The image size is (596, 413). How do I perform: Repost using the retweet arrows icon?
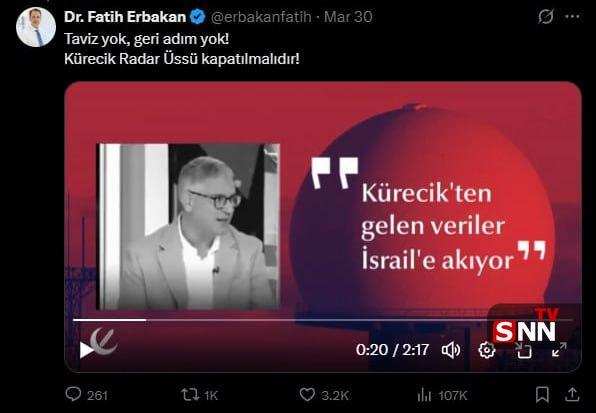(x=190, y=395)
